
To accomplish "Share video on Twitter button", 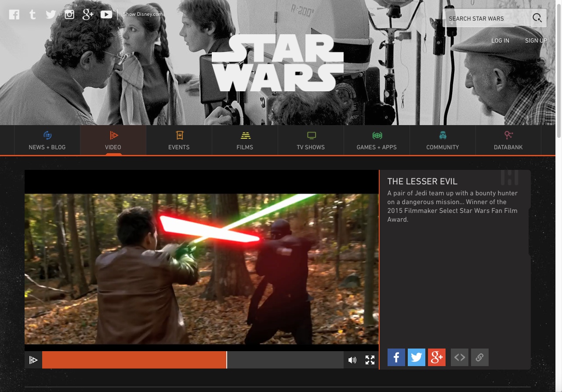I will tap(417, 357).
